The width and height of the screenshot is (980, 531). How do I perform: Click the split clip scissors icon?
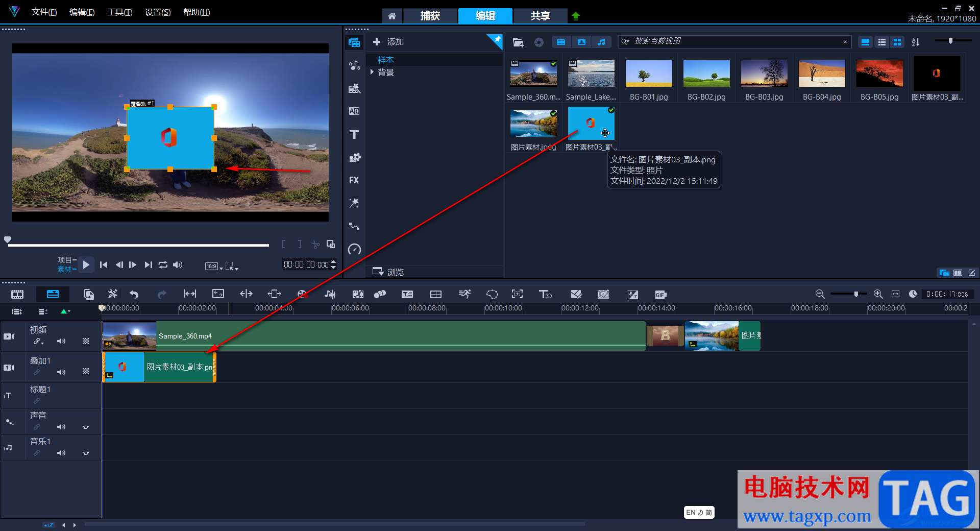coord(315,244)
